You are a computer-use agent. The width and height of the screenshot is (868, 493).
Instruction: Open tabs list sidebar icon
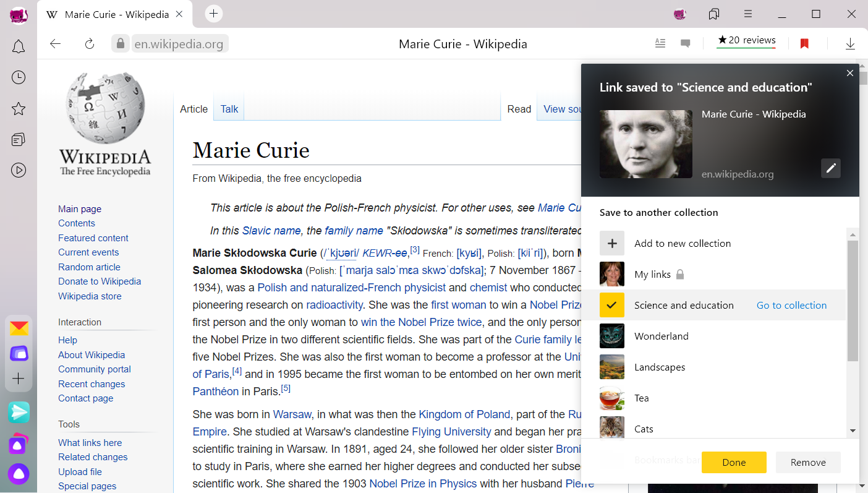pos(19,139)
